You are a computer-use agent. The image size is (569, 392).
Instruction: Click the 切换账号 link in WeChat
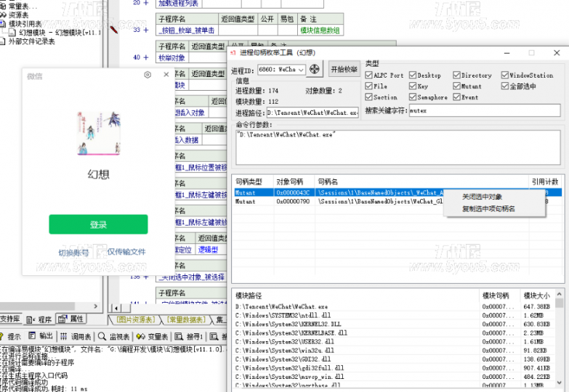(x=73, y=253)
